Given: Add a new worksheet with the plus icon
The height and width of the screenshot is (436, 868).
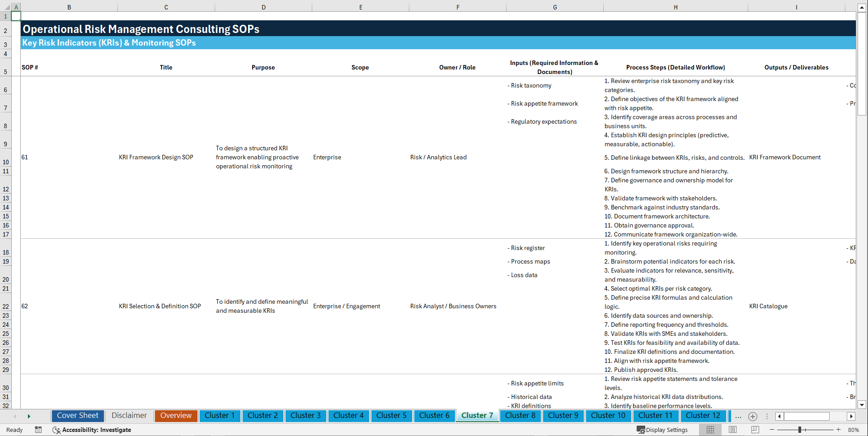Looking at the screenshot, I should [753, 417].
